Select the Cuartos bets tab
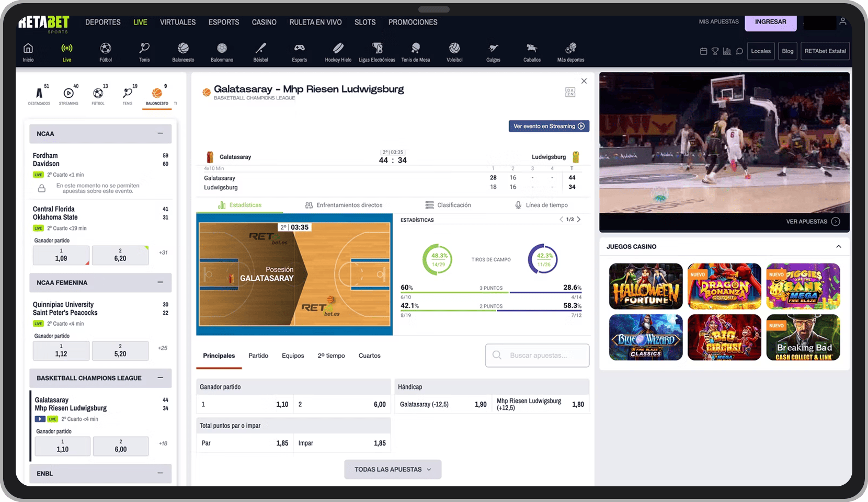868x502 pixels. [x=369, y=356]
